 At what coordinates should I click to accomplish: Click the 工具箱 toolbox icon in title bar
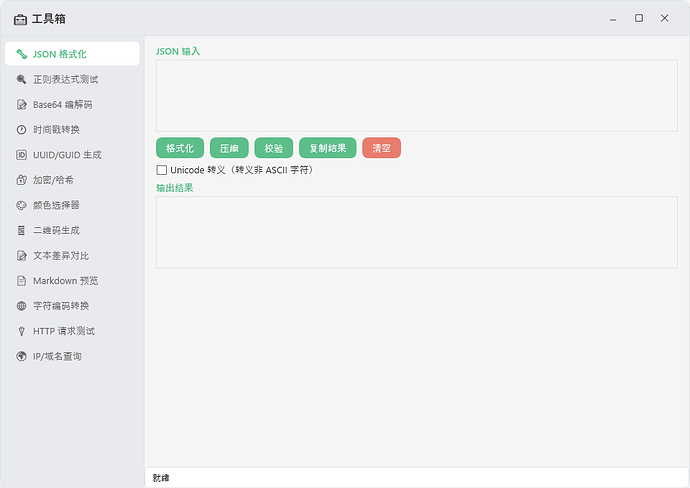point(20,20)
